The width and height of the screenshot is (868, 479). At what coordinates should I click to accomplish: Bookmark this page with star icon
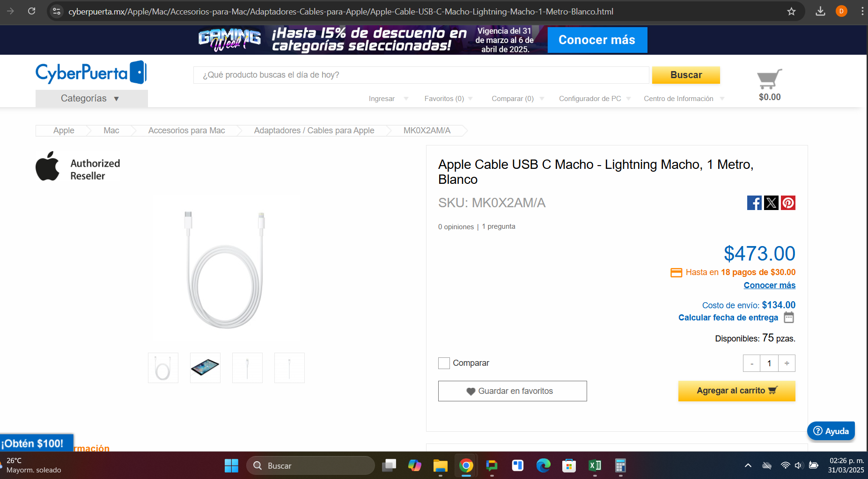[791, 11]
